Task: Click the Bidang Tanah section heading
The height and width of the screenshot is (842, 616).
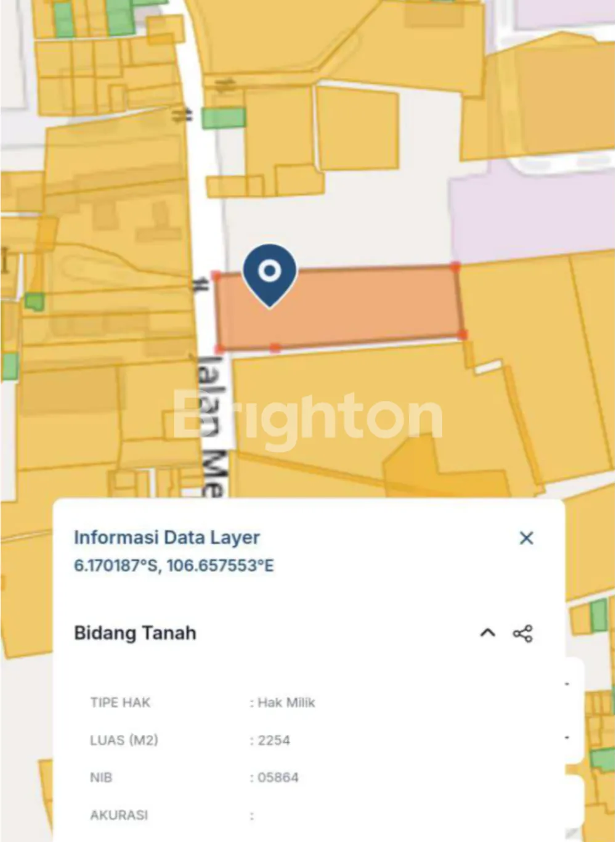Action: tap(135, 633)
